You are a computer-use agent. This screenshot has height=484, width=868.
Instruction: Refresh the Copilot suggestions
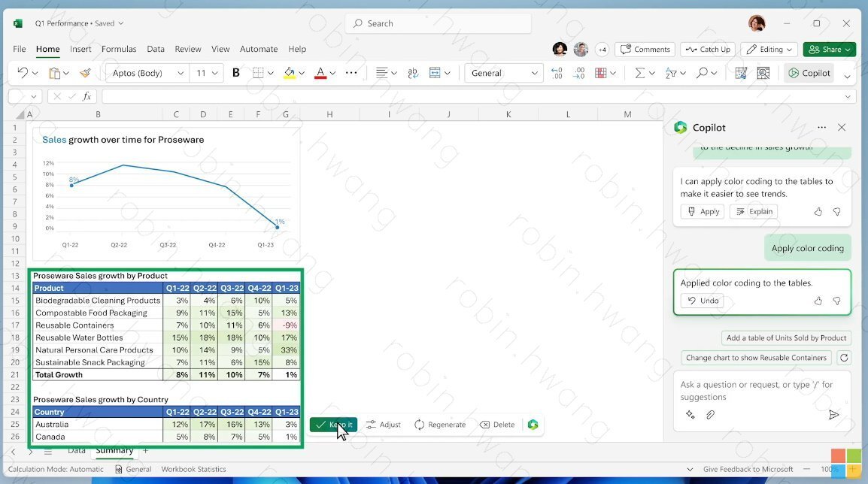point(844,357)
